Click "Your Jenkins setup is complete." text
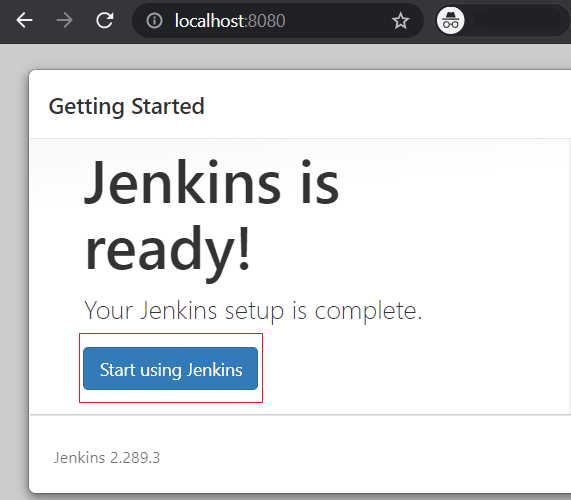Screen dimensions: 571x500 (x=253, y=311)
